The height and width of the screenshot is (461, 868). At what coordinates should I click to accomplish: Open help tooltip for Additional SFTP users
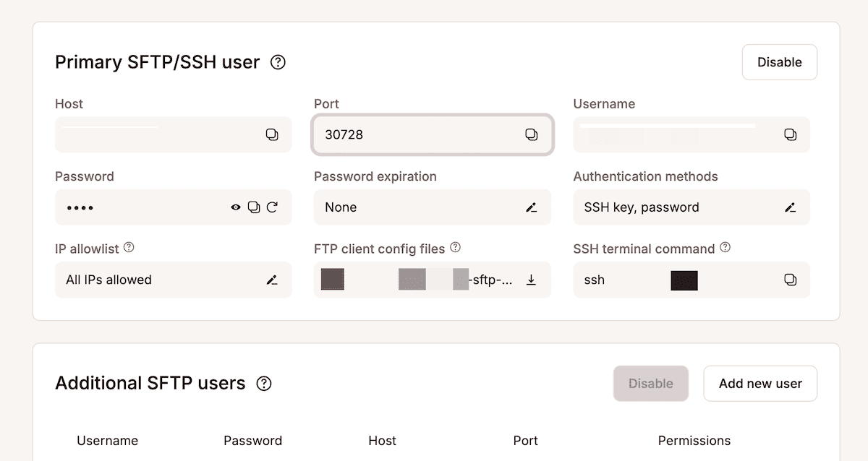point(264,384)
